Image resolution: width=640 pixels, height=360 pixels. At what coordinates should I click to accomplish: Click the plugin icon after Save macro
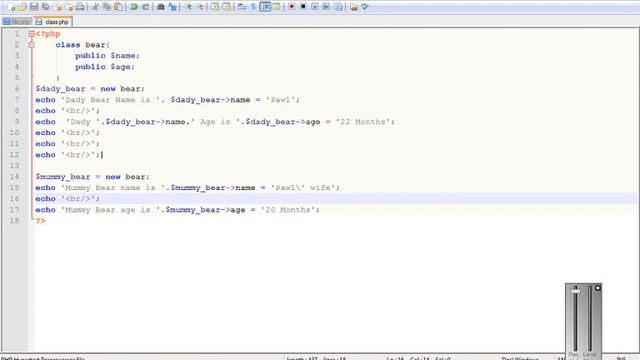(353, 7)
